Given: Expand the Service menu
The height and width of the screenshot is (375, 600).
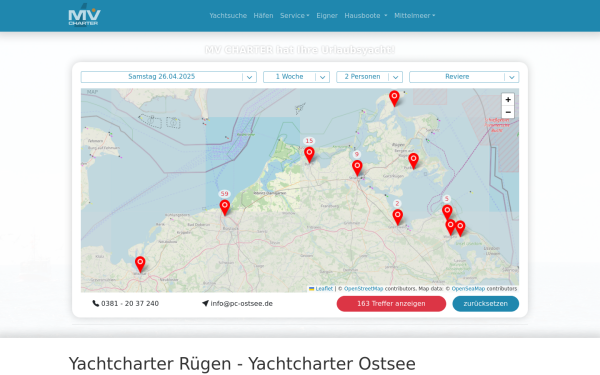Looking at the screenshot, I should point(294,16).
